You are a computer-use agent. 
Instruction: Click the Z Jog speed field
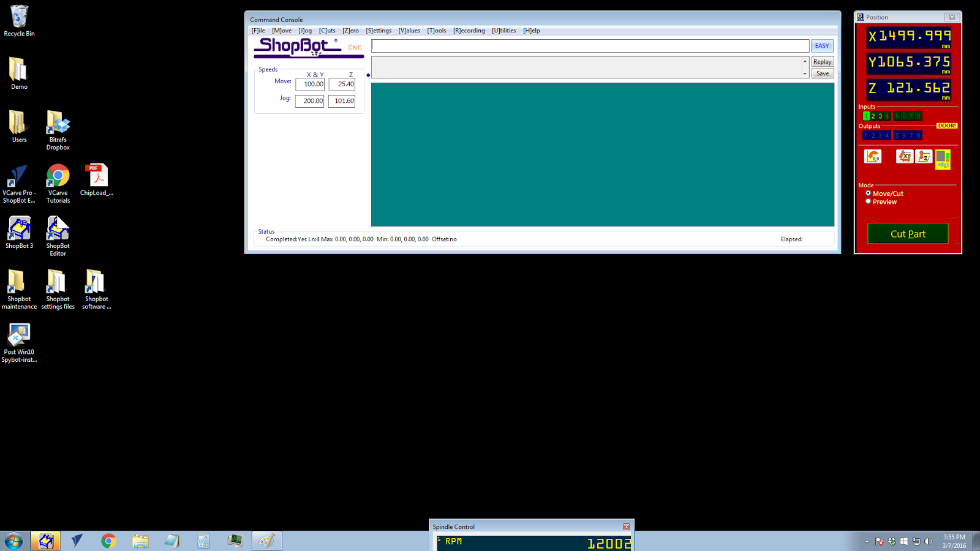click(342, 101)
